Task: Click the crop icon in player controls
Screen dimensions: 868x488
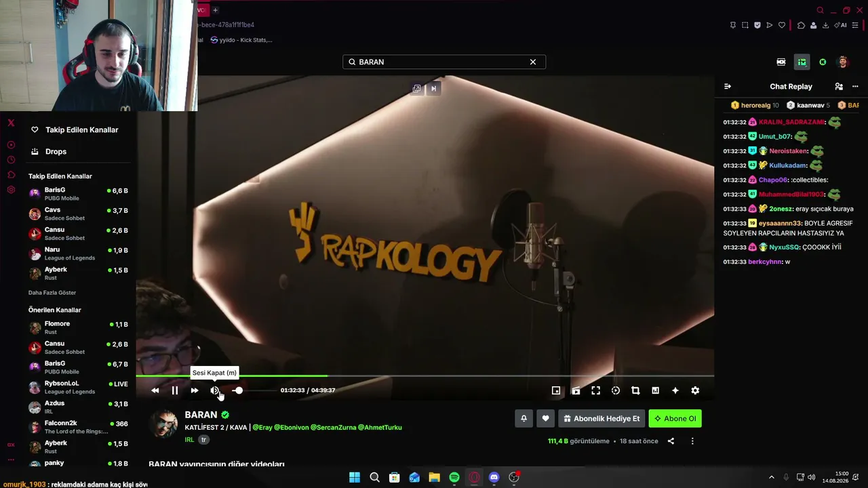Action: 635,390
